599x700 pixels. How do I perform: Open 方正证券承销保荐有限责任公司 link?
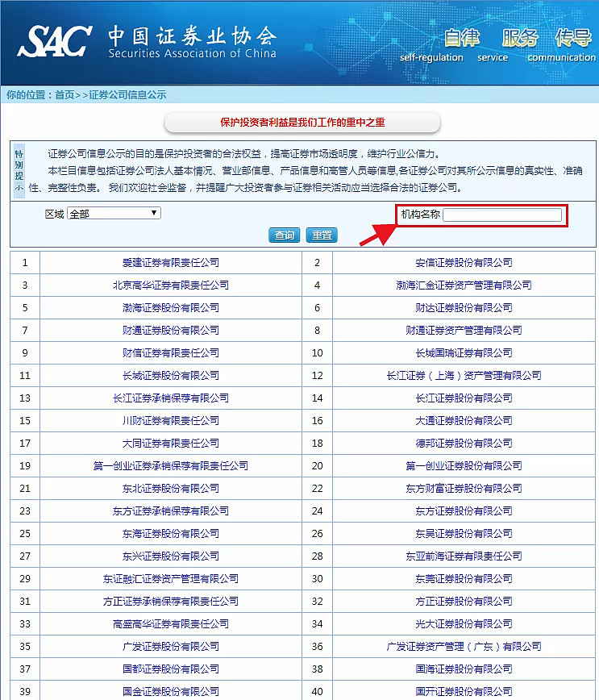(x=171, y=602)
